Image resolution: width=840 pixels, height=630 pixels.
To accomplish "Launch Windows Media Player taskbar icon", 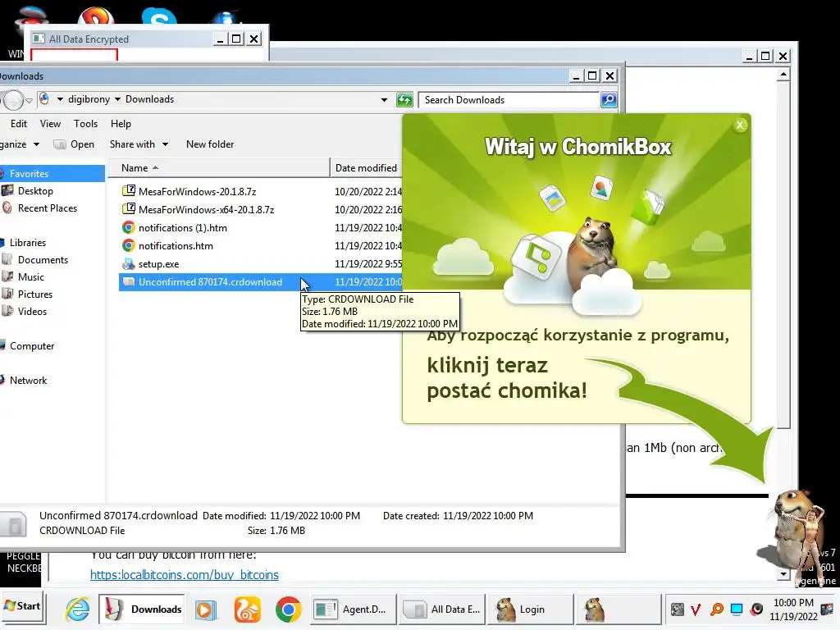I will (x=206, y=609).
